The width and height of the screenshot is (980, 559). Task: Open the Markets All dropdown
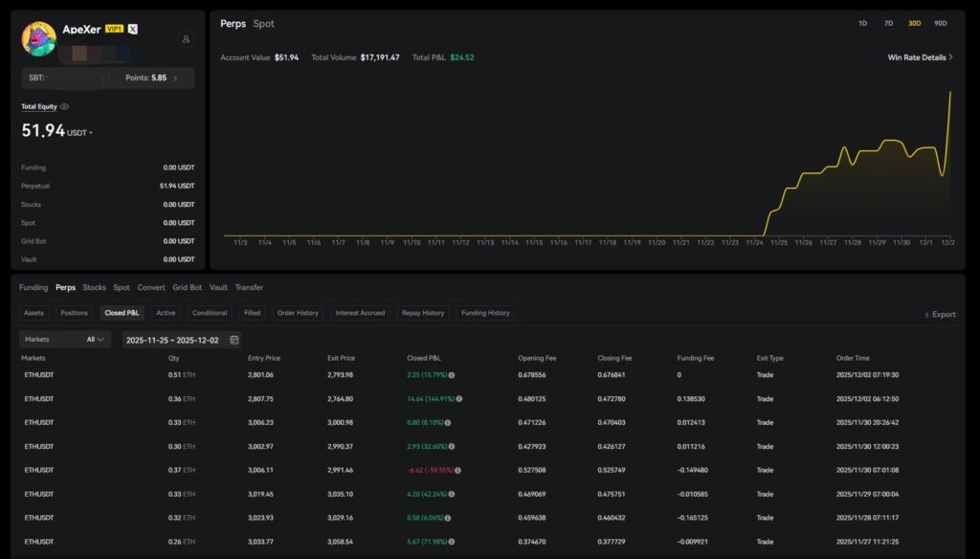coord(65,340)
